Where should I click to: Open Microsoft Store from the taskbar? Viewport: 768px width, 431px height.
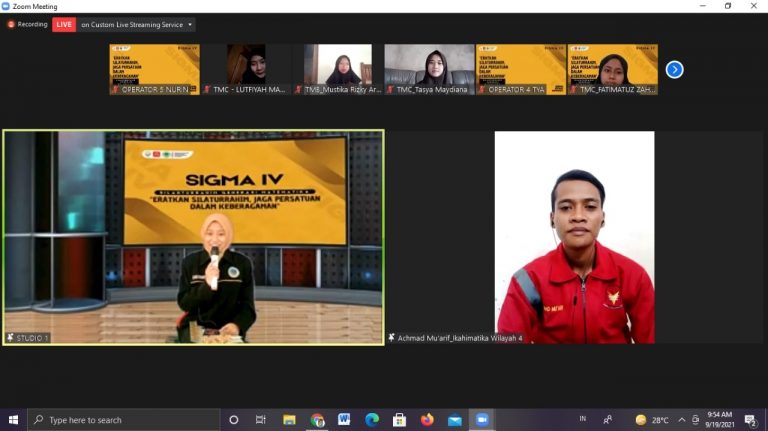399,420
